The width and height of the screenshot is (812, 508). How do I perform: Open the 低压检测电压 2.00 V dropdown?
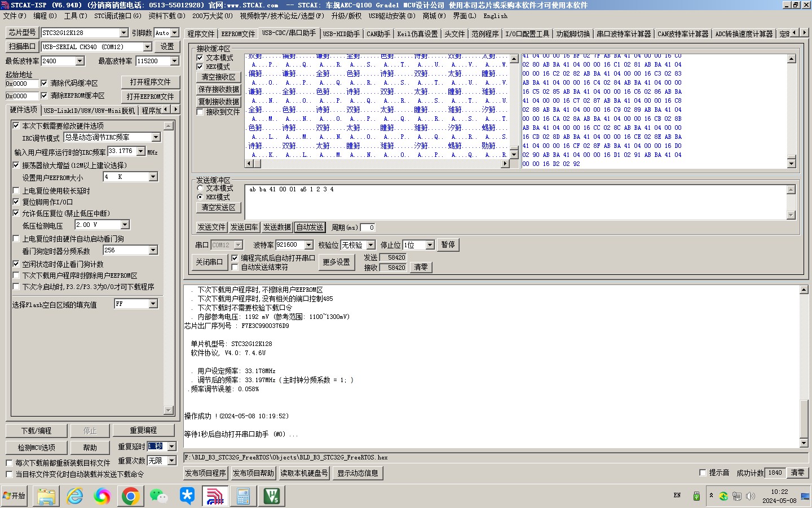(125, 225)
